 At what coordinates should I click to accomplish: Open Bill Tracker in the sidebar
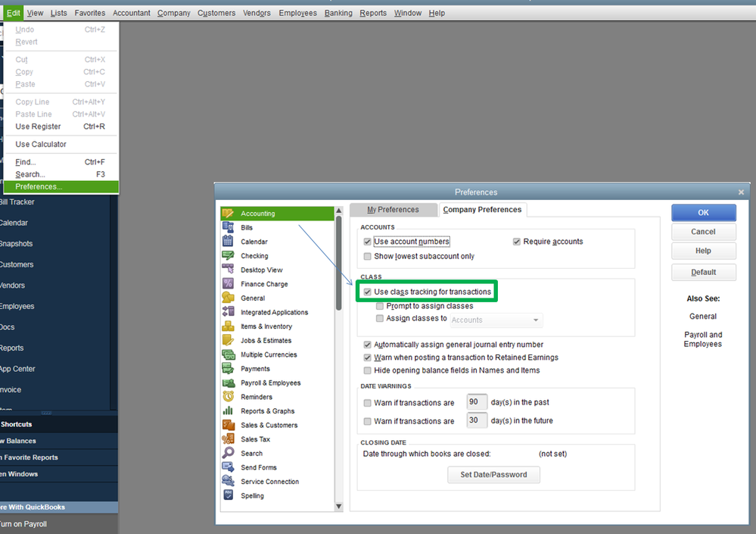[x=17, y=202]
